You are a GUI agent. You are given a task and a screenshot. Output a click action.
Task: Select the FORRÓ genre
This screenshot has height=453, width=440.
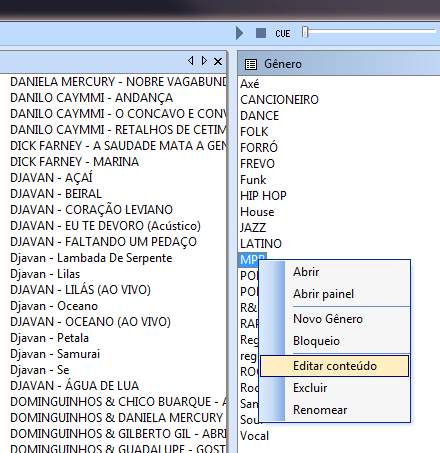tap(259, 147)
